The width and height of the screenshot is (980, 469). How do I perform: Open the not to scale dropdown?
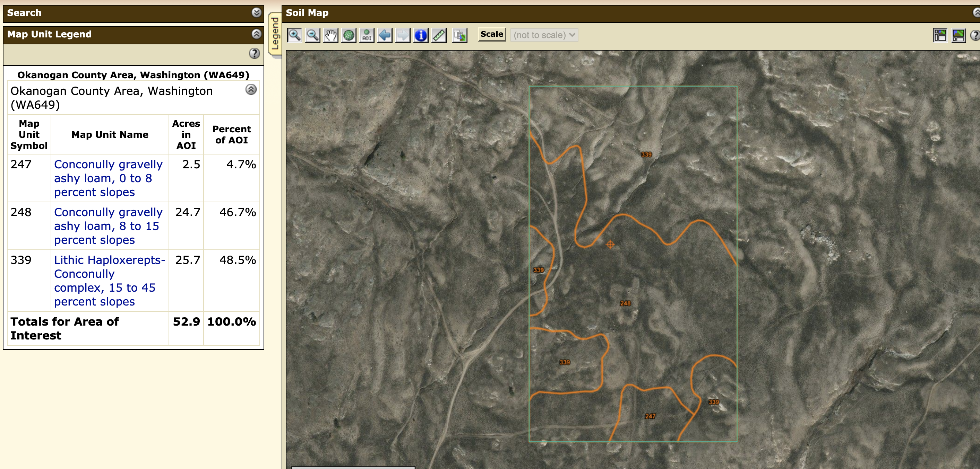coord(544,35)
